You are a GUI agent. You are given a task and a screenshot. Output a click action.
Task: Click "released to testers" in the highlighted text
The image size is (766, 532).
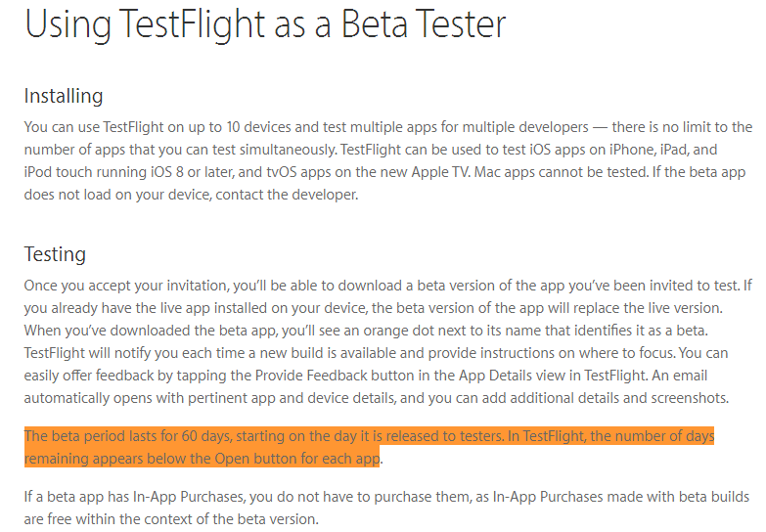coord(431,436)
